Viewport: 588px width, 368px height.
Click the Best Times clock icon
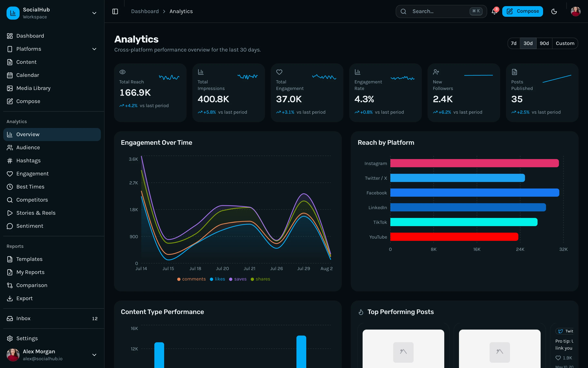10,187
